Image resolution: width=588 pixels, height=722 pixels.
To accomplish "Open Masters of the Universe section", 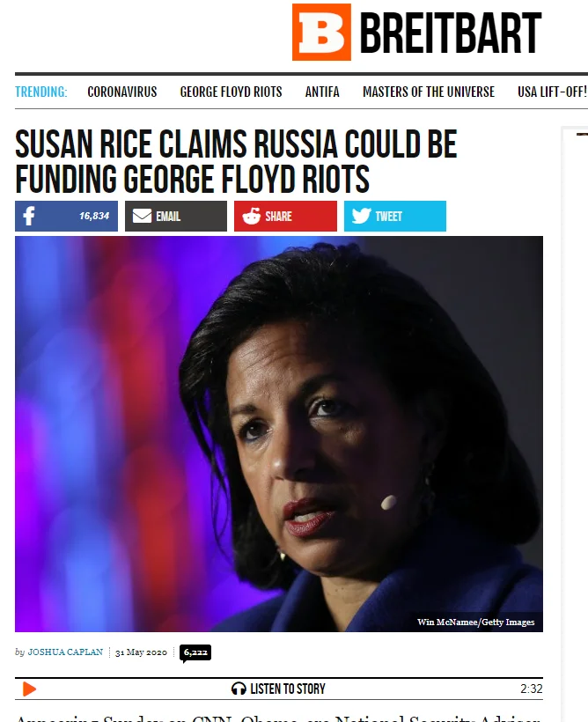I will [429, 92].
